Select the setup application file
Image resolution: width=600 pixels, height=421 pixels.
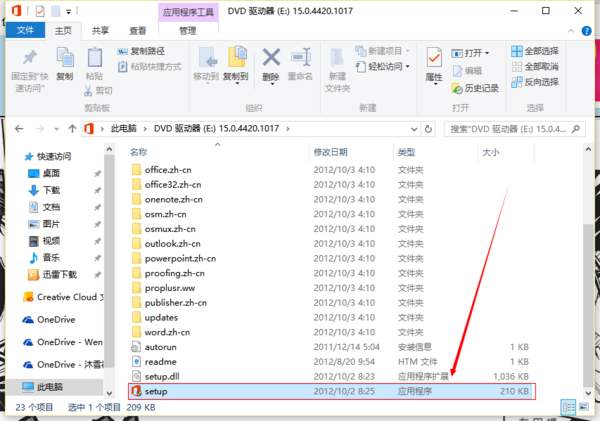(x=331, y=392)
